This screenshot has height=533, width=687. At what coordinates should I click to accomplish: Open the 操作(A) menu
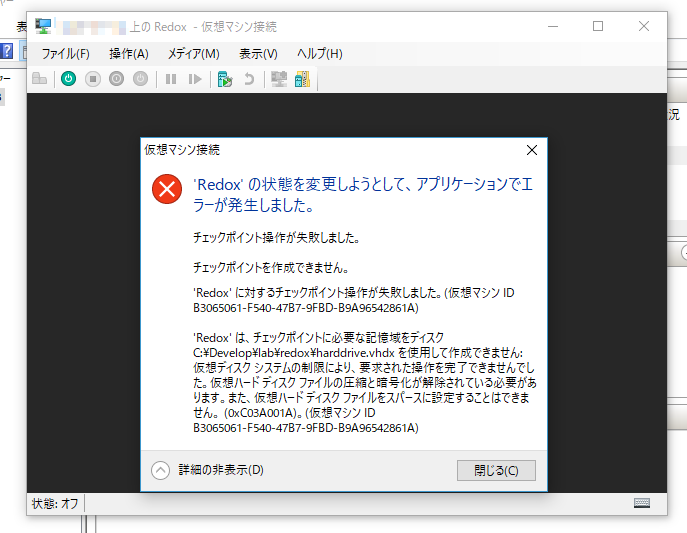pyautogui.click(x=128, y=53)
